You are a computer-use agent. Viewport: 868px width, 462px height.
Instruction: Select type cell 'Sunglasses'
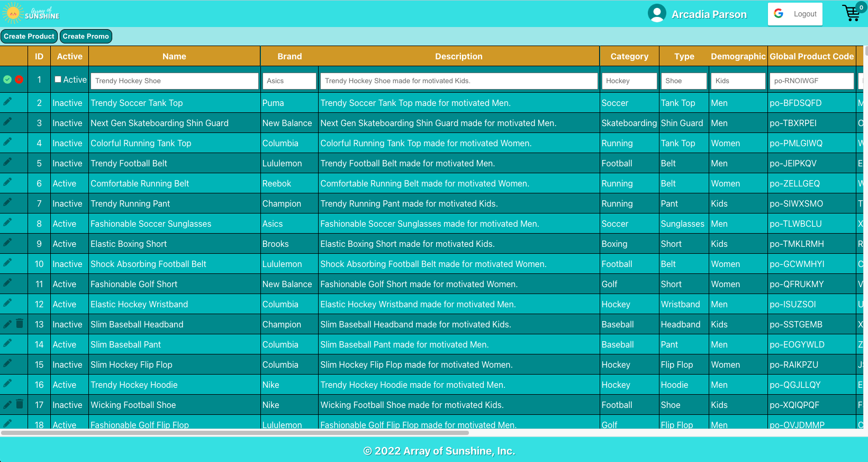(x=683, y=224)
